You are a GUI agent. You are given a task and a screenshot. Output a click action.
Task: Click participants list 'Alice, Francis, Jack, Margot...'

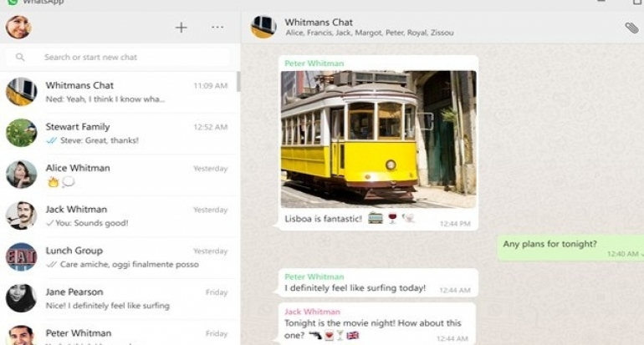click(370, 33)
